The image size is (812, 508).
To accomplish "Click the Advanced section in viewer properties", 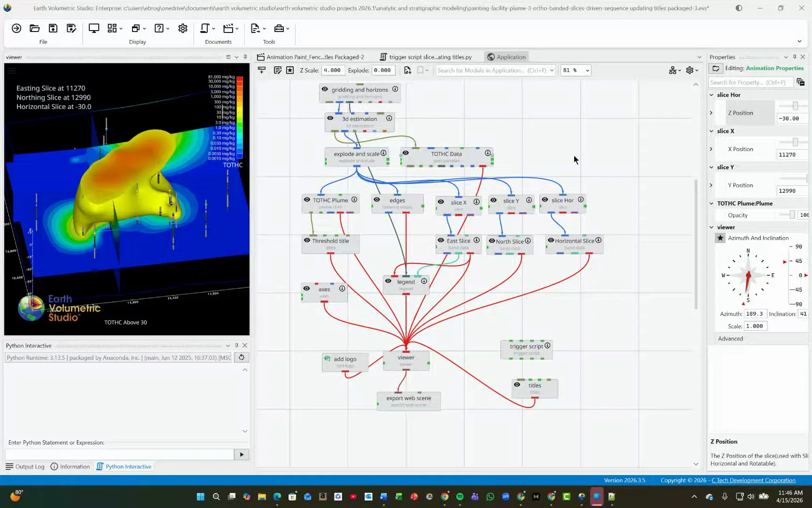I will [x=730, y=339].
